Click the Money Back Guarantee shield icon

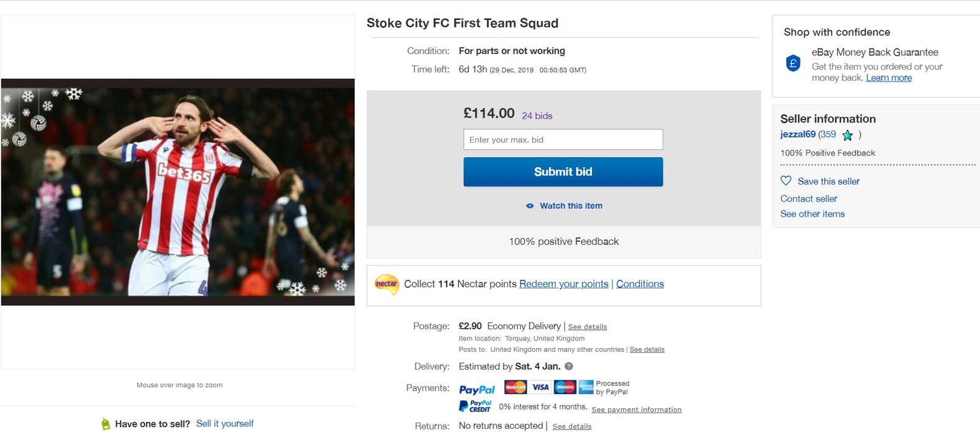click(x=793, y=63)
